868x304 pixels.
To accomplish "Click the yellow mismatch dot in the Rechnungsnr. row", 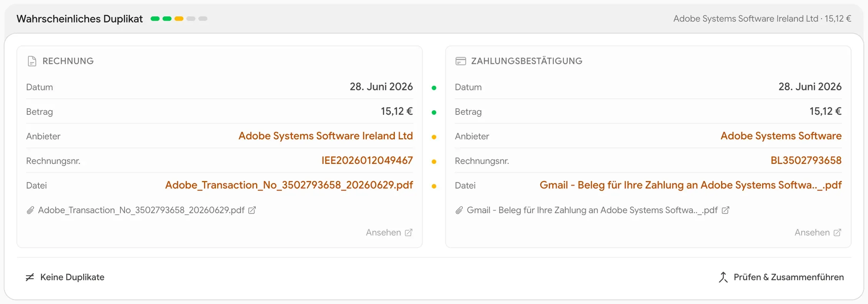I will coord(434,162).
